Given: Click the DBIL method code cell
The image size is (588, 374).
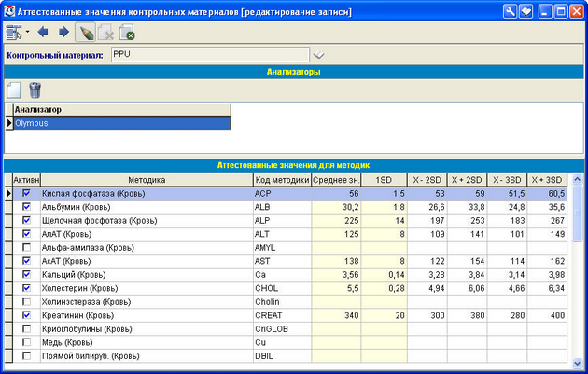Looking at the screenshot, I should point(282,356).
